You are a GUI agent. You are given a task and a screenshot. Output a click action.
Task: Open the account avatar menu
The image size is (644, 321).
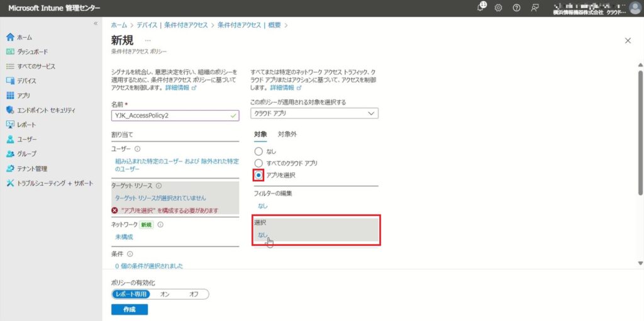(x=635, y=8)
